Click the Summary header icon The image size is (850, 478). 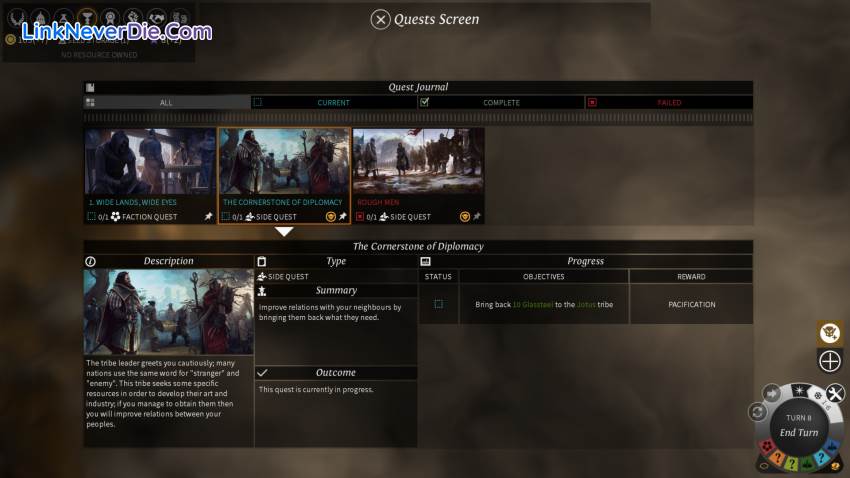click(262, 291)
